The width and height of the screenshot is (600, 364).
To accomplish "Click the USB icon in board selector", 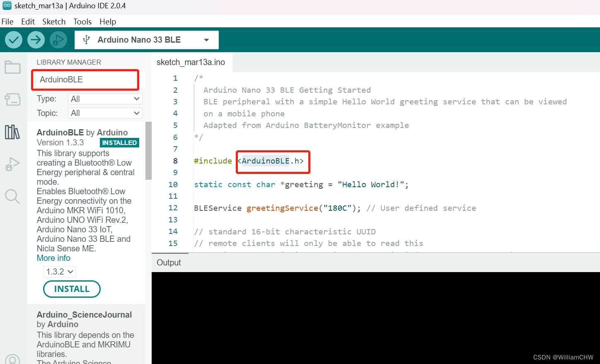I will pos(86,40).
